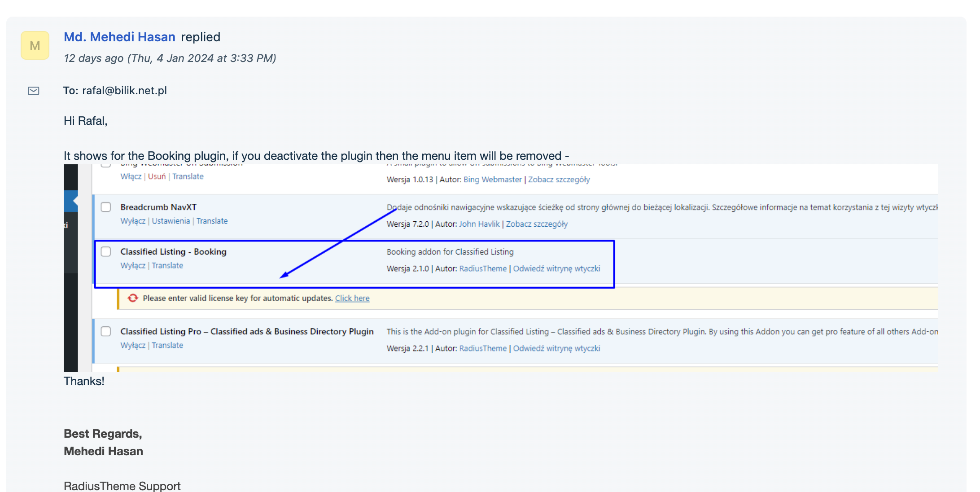The image size is (980, 492).
Task: Click the 'Hi Rafal,' greeting
Action: point(86,121)
